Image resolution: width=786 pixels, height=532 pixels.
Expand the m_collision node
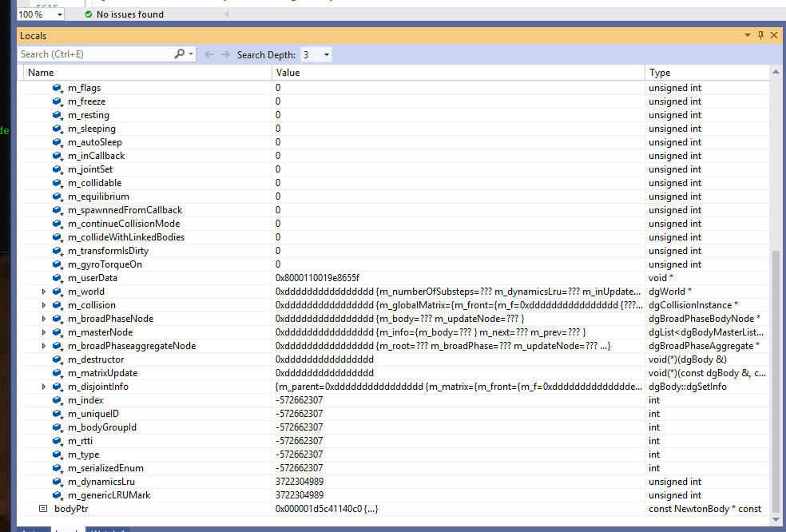click(x=44, y=305)
